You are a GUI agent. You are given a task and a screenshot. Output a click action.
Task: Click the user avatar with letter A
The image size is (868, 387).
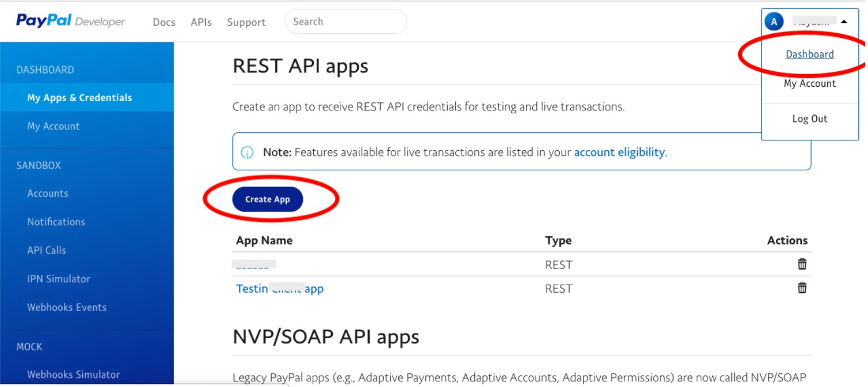pos(774,22)
